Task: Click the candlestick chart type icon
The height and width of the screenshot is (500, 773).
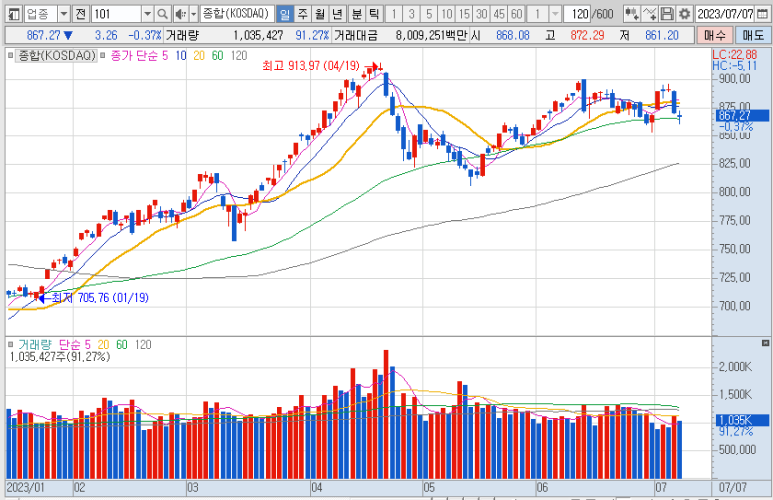Action: (x=631, y=14)
